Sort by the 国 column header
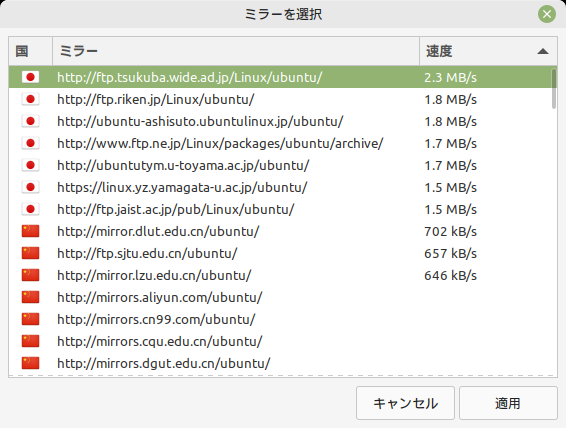The width and height of the screenshot is (566, 428). click(31, 51)
